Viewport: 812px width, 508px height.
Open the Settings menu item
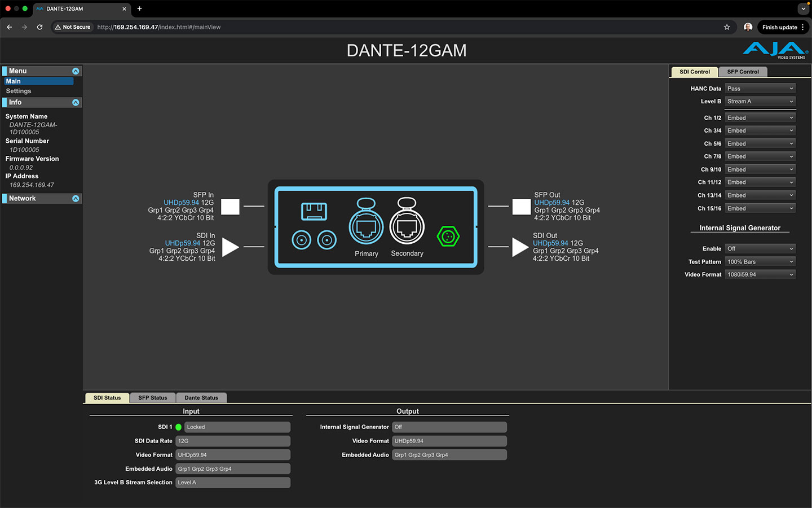[x=19, y=91]
